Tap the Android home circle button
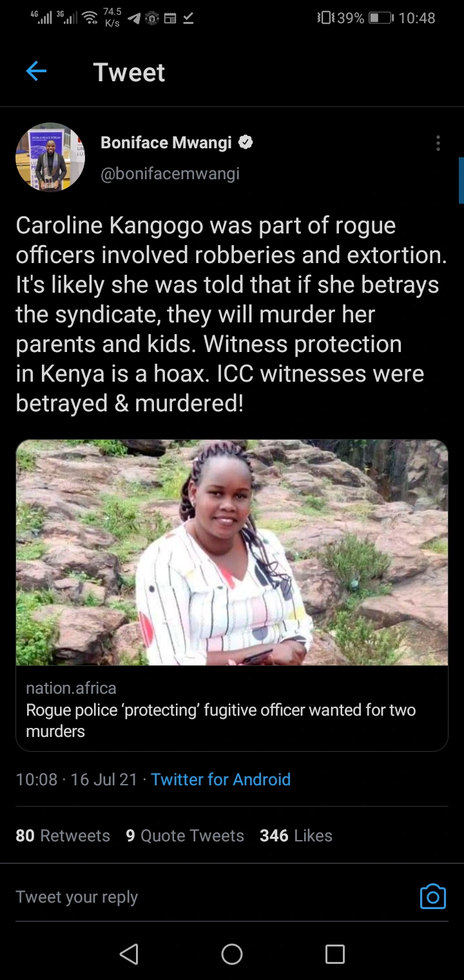Image resolution: width=464 pixels, height=980 pixels. coord(232,954)
